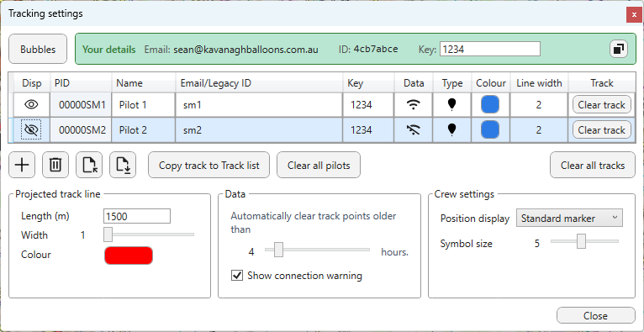Click projected track Width slider handle
The image size is (644, 332).
tap(108, 235)
